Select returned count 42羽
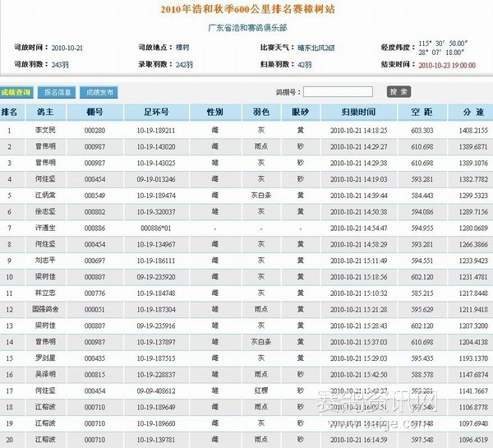Viewport: 493px width, 448px height. click(304, 65)
